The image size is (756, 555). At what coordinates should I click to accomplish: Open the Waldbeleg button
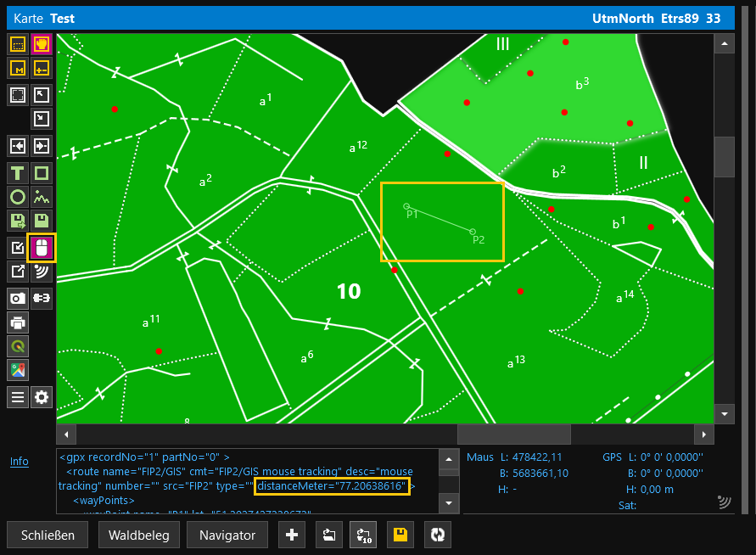coord(139,535)
